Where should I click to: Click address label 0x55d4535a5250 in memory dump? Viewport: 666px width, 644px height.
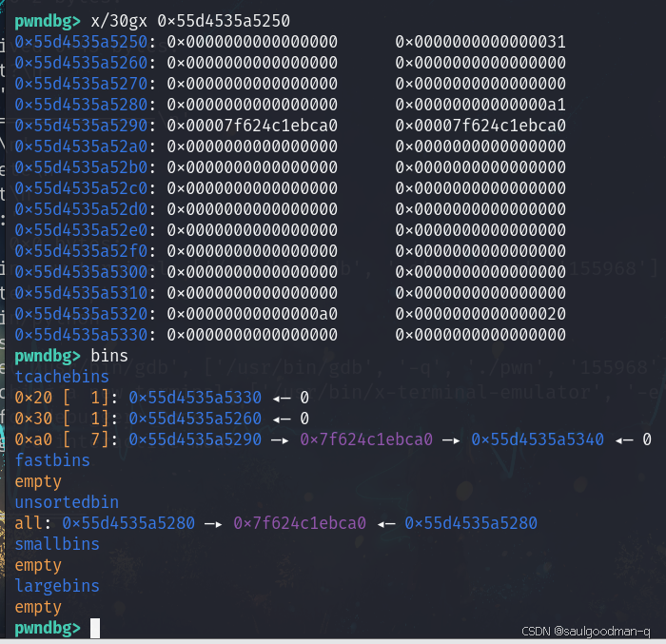click(x=81, y=42)
